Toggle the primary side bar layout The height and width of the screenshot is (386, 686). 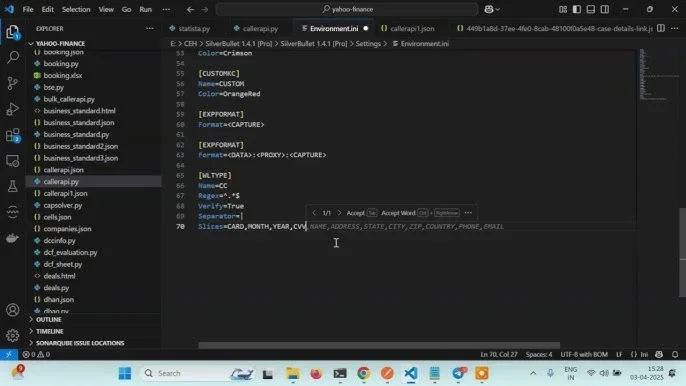(x=577, y=9)
